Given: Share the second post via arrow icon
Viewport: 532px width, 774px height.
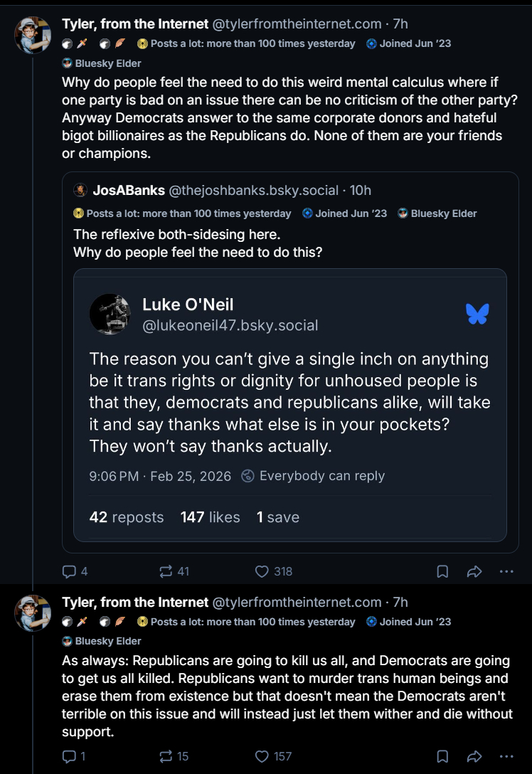Looking at the screenshot, I should (x=474, y=756).
